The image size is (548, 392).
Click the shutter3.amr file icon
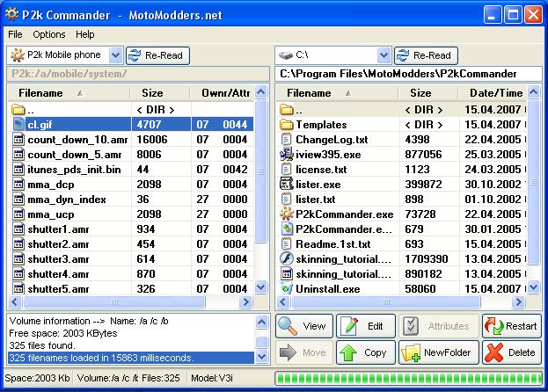click(x=18, y=259)
